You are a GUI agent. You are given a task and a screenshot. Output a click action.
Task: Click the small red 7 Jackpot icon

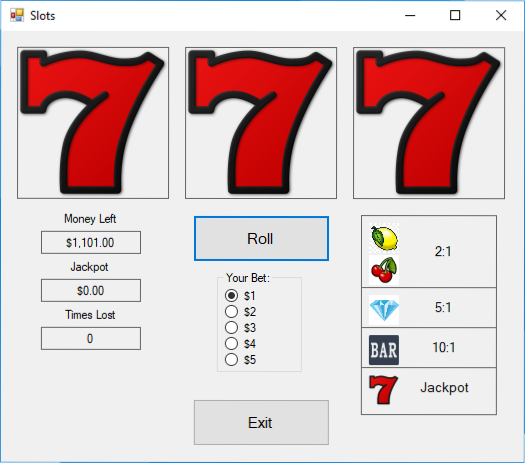coord(384,390)
